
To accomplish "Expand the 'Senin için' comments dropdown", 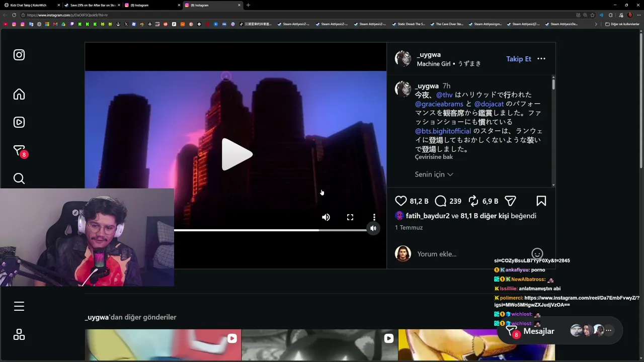I will click(x=434, y=174).
